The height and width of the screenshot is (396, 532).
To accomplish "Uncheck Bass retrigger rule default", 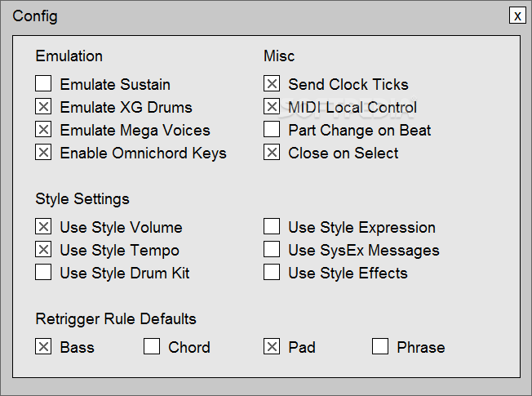I will tap(43, 346).
